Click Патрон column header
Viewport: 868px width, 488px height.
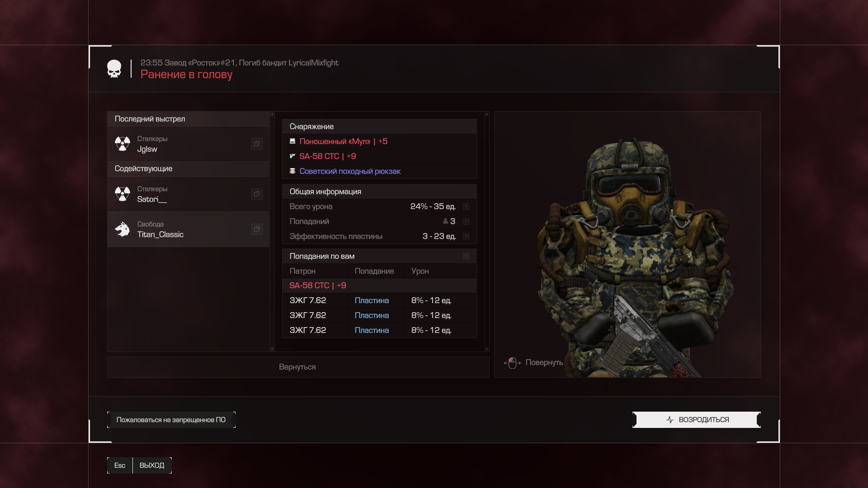click(x=302, y=271)
